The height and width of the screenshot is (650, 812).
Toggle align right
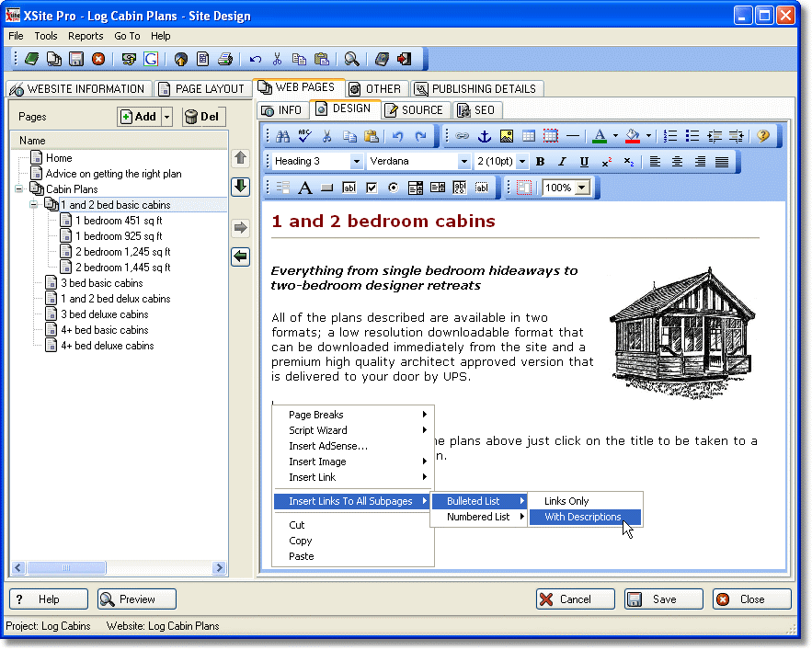coord(700,162)
